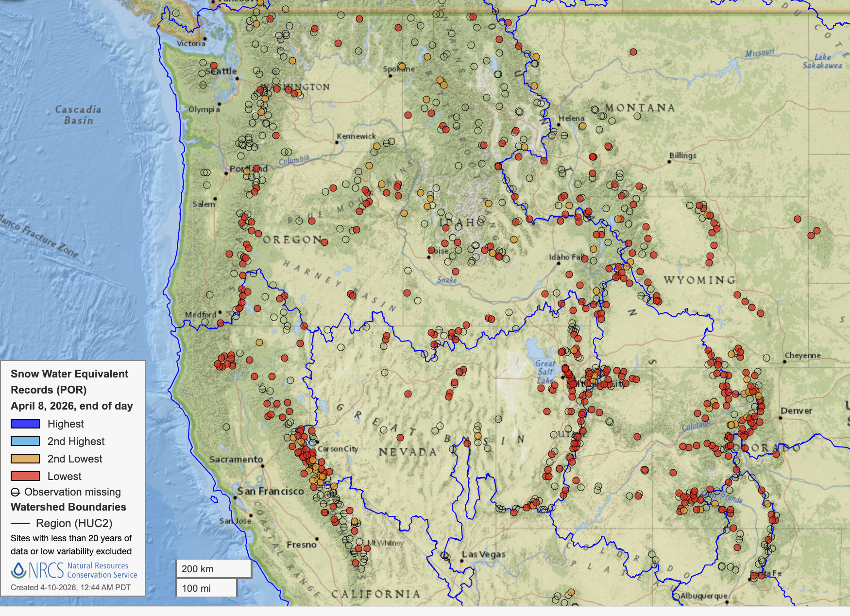
Task: Select the red Lowest legend swatch
Action: (x=25, y=476)
